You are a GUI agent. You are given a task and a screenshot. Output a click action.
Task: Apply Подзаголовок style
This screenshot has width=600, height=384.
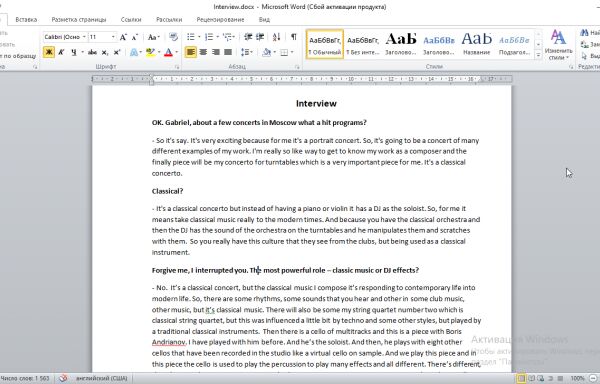(x=514, y=44)
